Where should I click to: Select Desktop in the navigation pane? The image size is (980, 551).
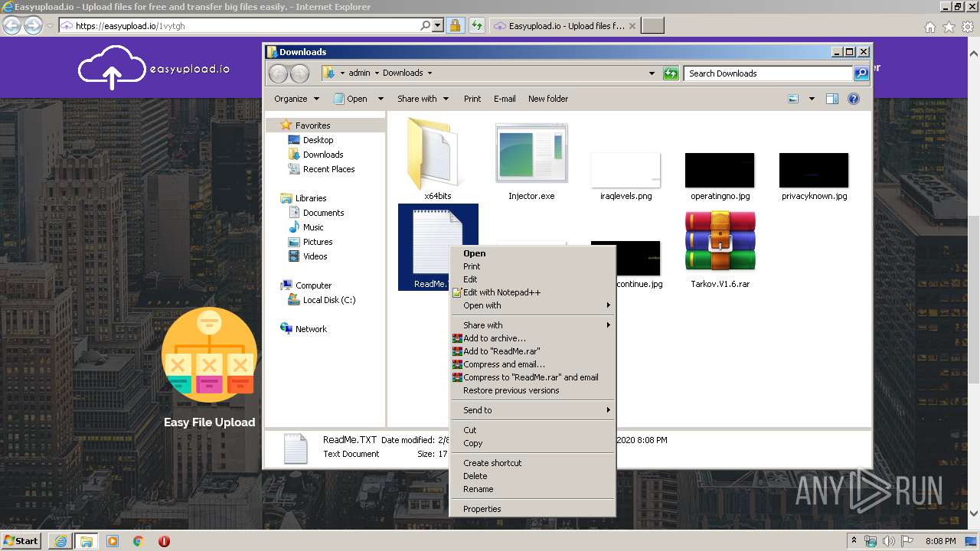click(x=318, y=140)
